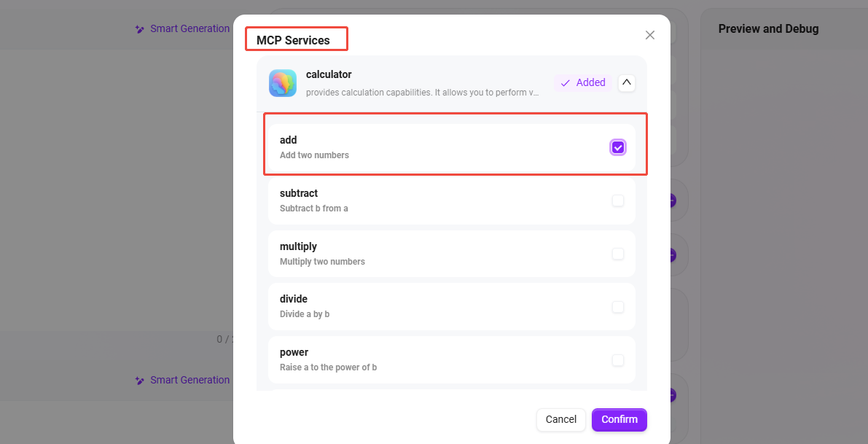Viewport: 868px width, 444px height.
Task: Cancel the MCP service selection
Action: point(560,419)
